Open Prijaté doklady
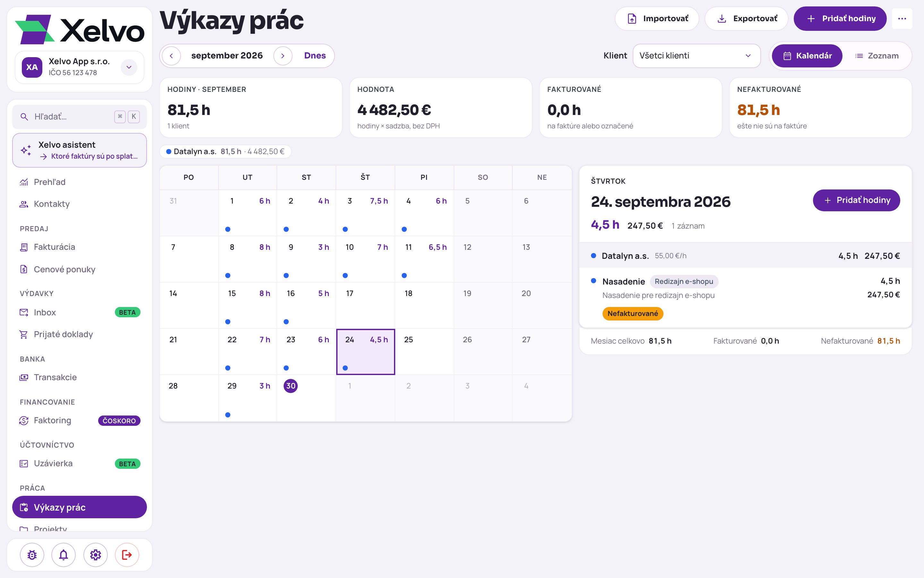 pos(80,334)
